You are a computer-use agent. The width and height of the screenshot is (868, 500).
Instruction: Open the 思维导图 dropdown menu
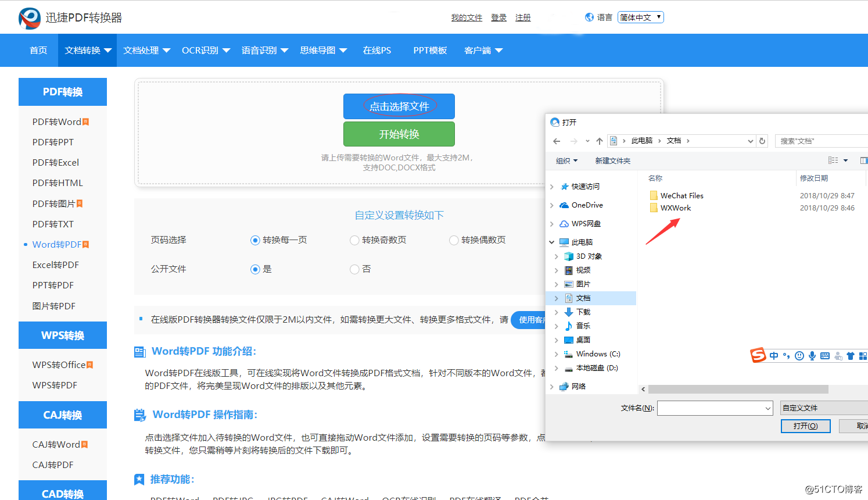point(324,51)
